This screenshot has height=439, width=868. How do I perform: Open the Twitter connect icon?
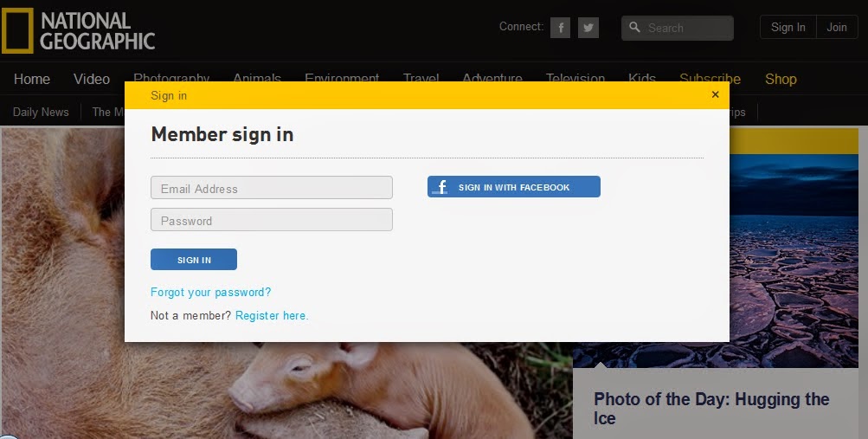coord(588,28)
